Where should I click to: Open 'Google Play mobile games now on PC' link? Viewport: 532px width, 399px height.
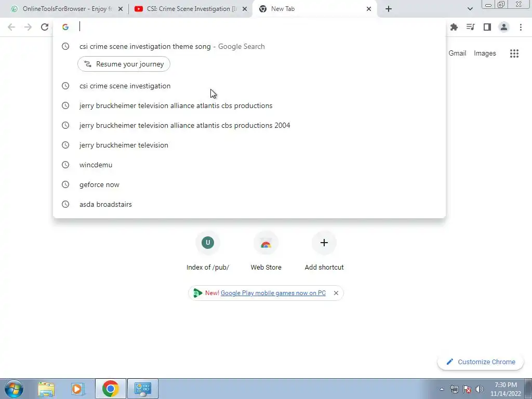(273, 293)
